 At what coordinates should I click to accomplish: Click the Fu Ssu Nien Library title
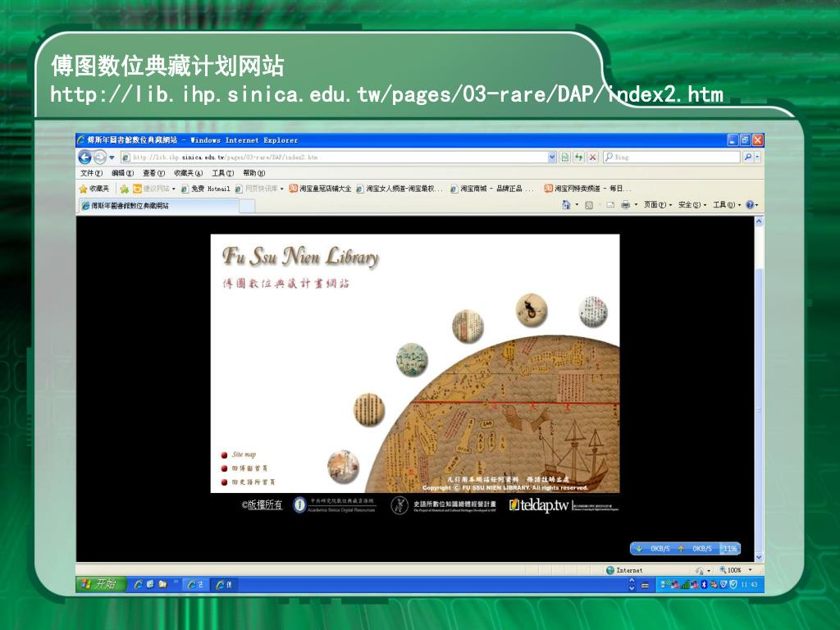point(300,256)
